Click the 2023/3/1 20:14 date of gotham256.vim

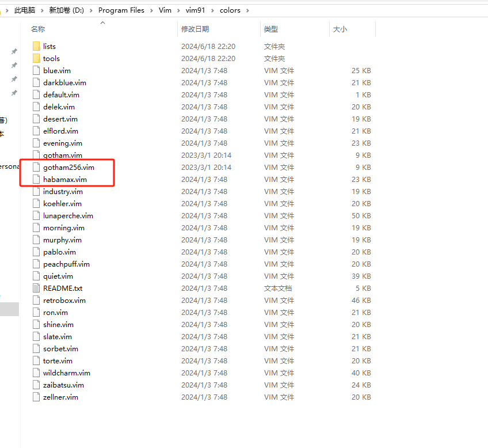click(x=207, y=168)
